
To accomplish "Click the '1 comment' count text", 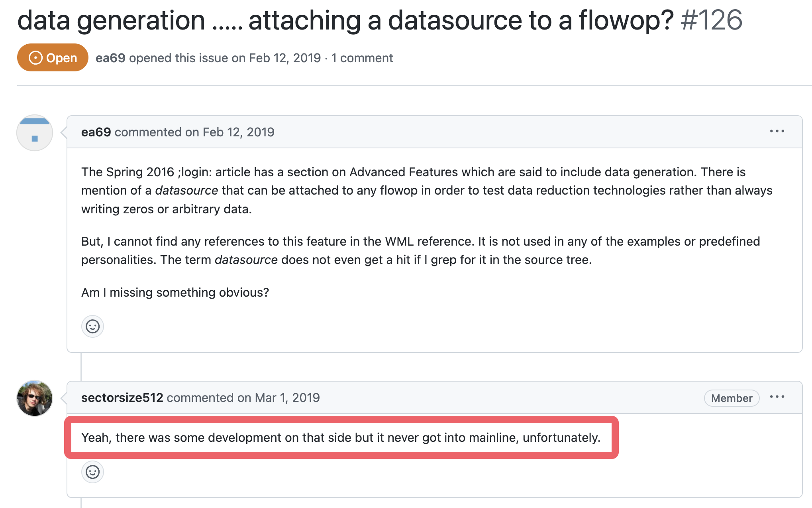I will click(362, 58).
